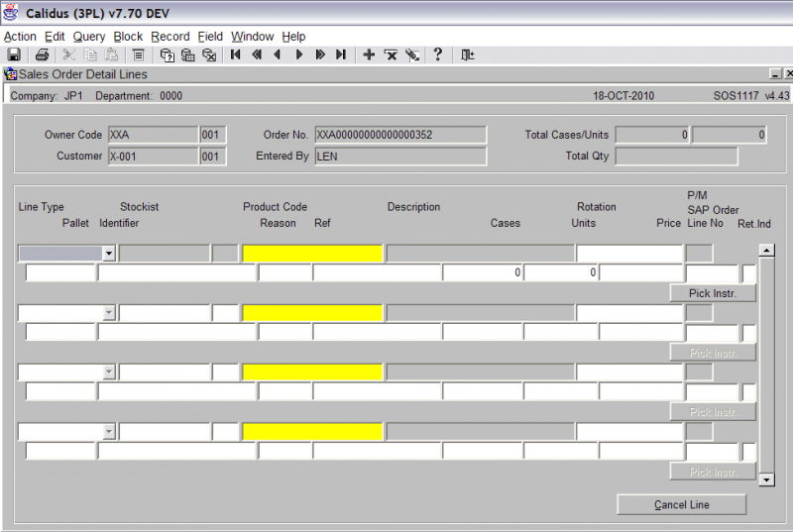Click the Customer X-001 field

pos(153,157)
